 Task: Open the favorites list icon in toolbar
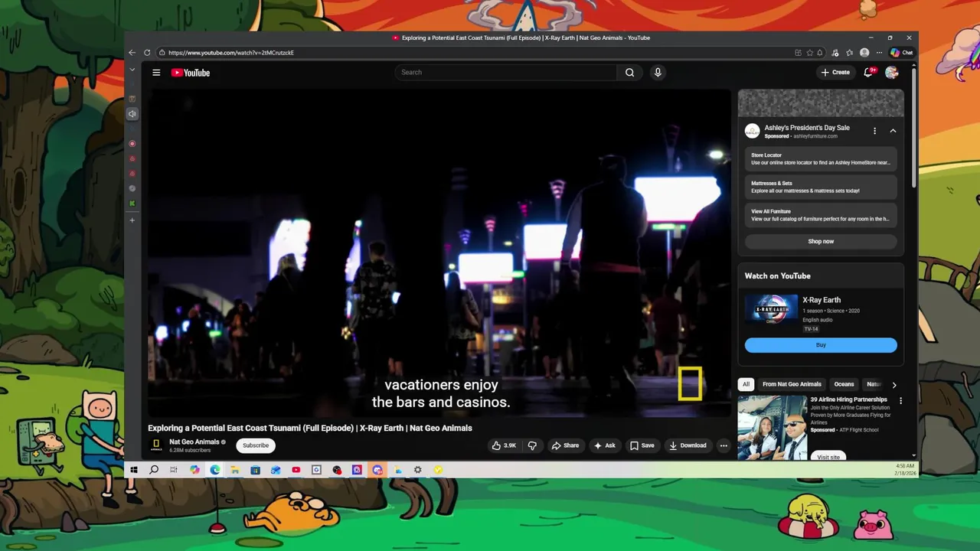coord(849,53)
